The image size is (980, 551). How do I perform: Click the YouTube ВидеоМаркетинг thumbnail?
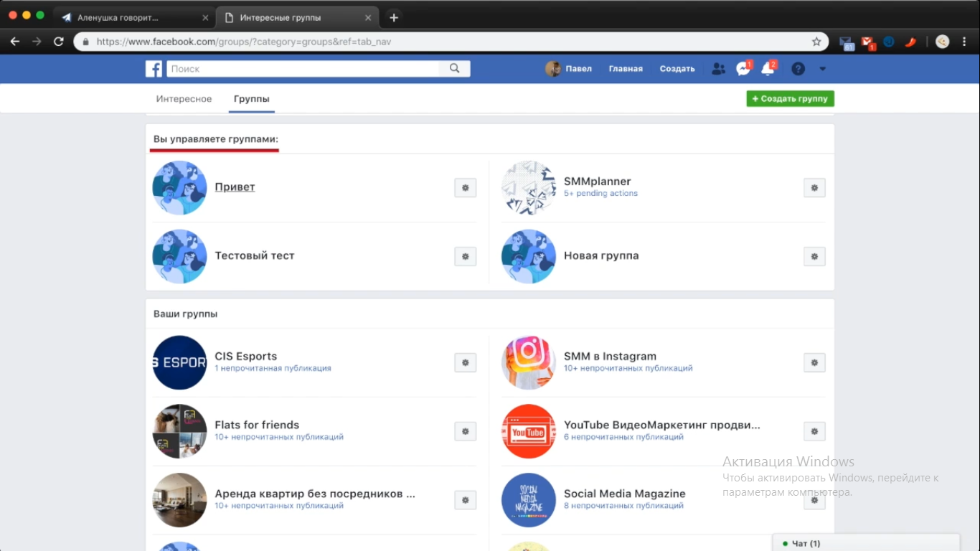529,431
